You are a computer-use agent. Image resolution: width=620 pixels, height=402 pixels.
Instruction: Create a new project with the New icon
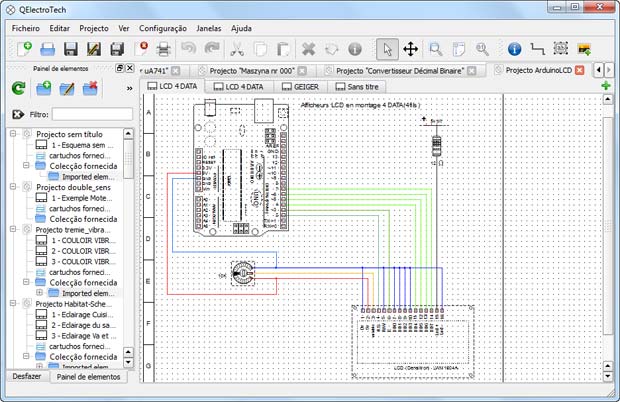click(25, 49)
